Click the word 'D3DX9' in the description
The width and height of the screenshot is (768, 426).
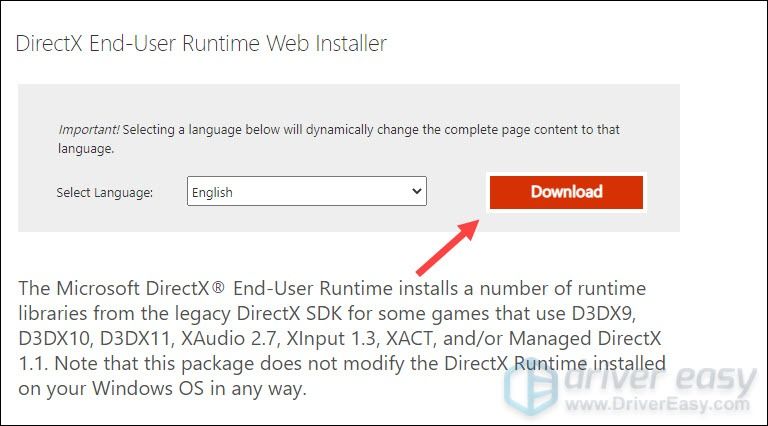(603, 313)
